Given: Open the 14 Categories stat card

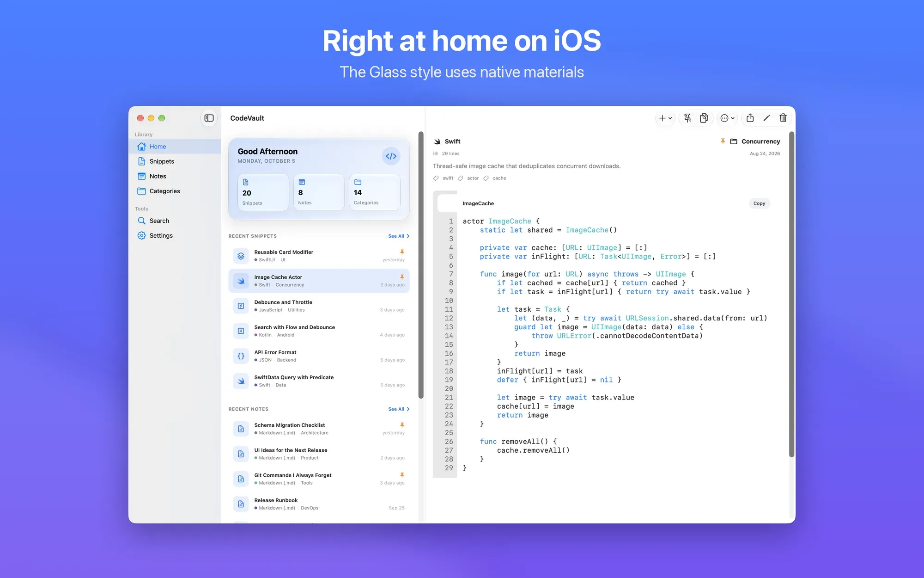Looking at the screenshot, I should [x=375, y=192].
